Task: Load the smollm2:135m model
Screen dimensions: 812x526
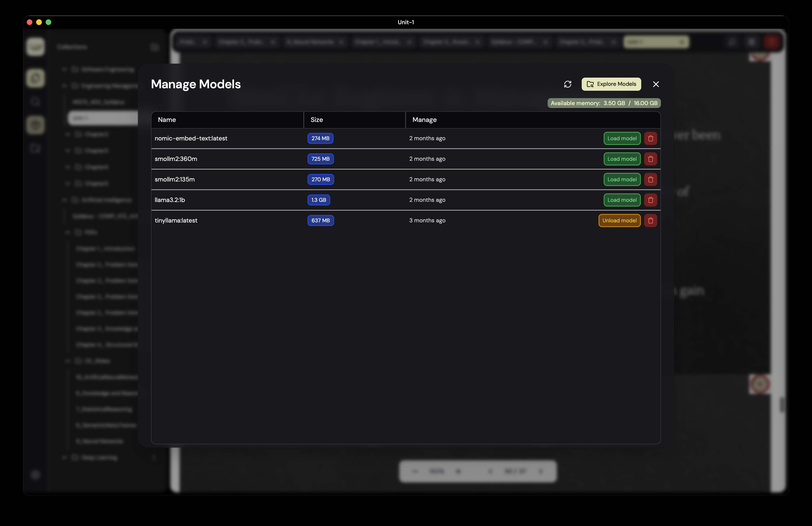Action: (622, 179)
